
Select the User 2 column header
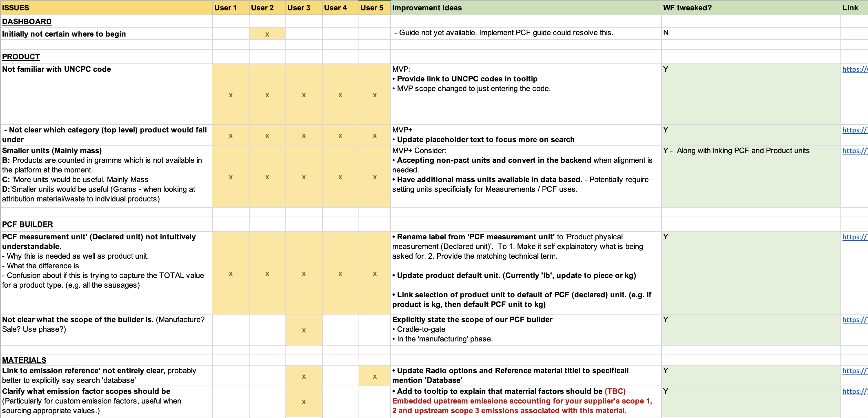[x=267, y=8]
